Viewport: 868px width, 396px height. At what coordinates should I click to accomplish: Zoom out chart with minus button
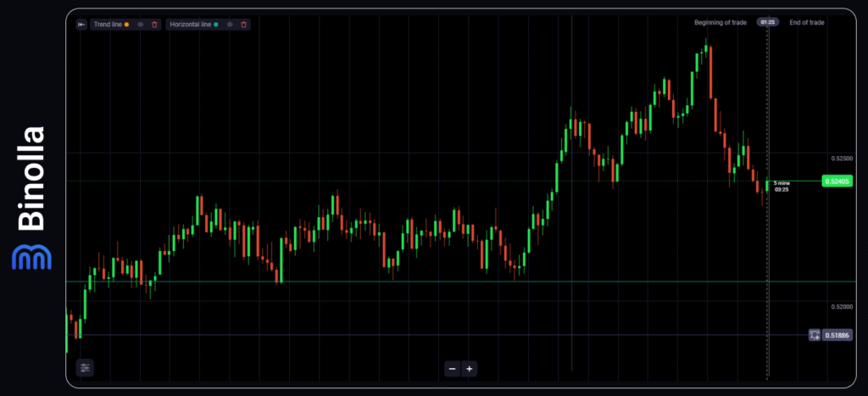(453, 369)
